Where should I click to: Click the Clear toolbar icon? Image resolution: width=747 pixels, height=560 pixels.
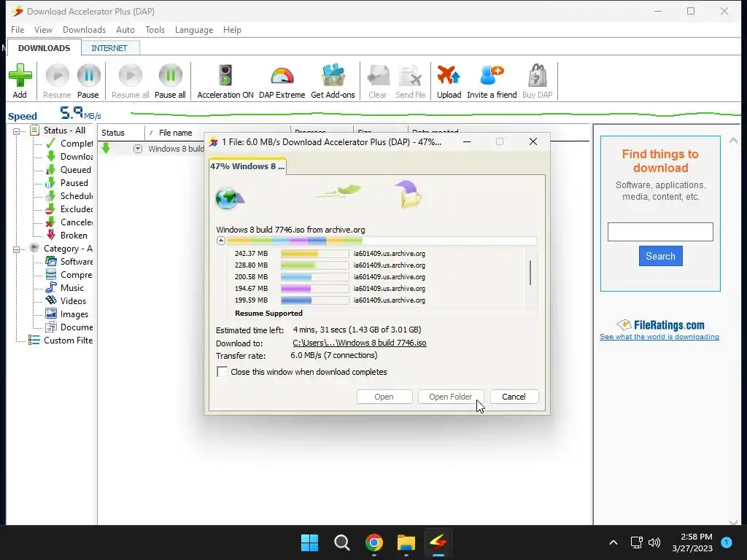click(378, 76)
